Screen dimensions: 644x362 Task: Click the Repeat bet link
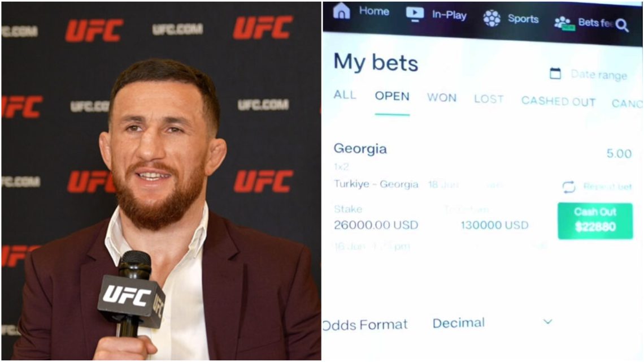(607, 187)
